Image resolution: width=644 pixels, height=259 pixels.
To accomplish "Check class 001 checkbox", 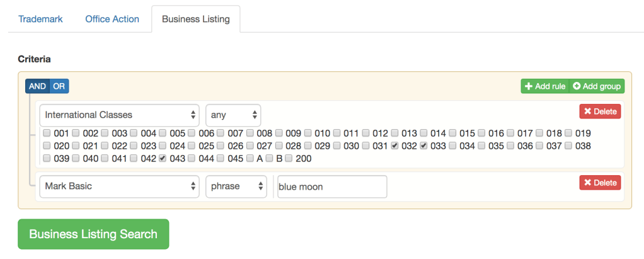I will pyautogui.click(x=47, y=133).
